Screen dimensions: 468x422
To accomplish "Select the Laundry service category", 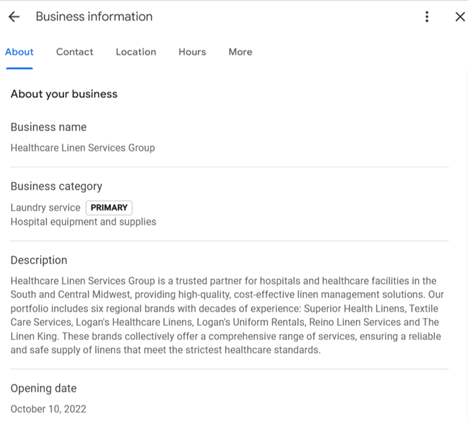I will pos(45,208).
